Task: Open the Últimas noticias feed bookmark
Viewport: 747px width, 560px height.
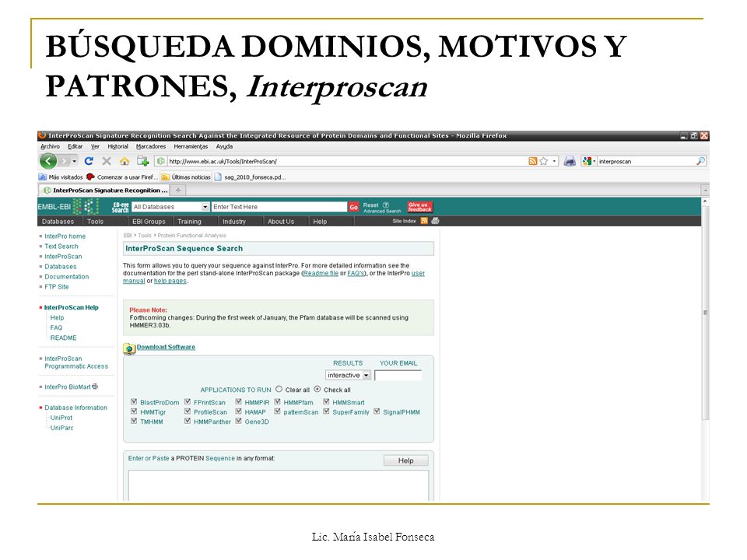Action: click(x=186, y=177)
